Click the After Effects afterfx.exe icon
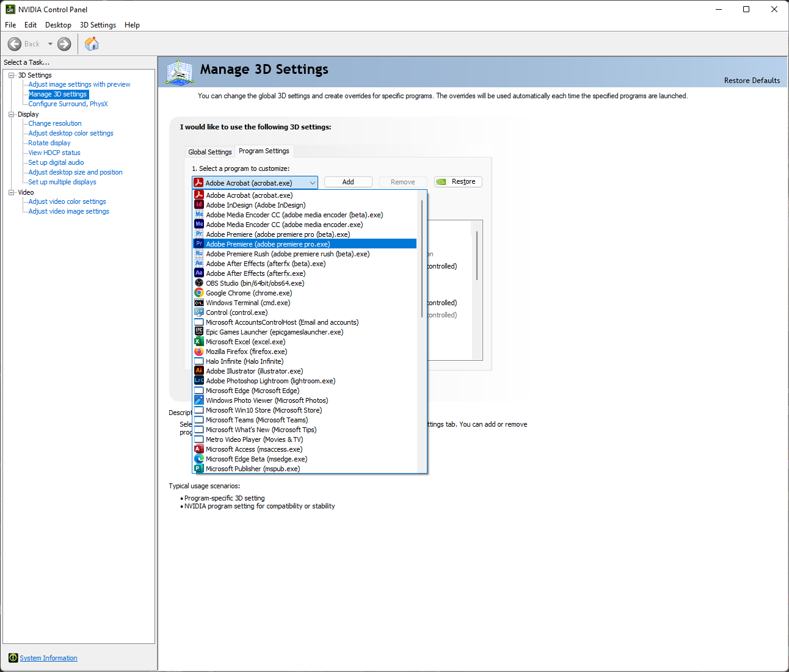Viewport: 789px width, 672px height. coord(199,273)
